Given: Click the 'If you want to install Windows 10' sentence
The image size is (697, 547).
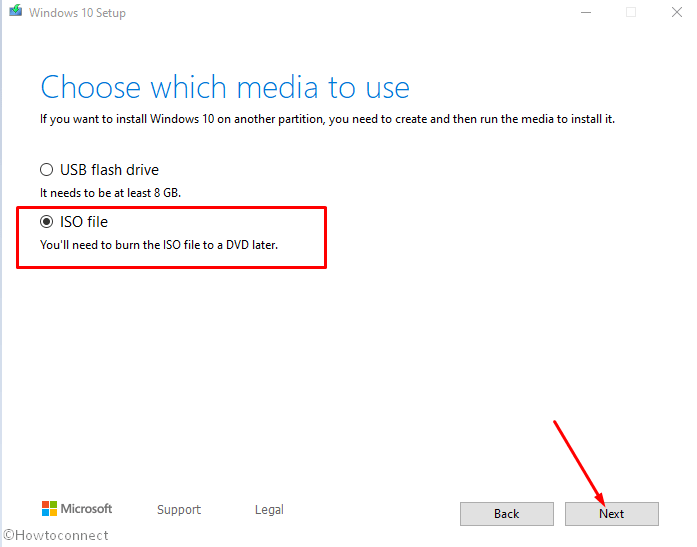Looking at the screenshot, I should coord(327,119).
